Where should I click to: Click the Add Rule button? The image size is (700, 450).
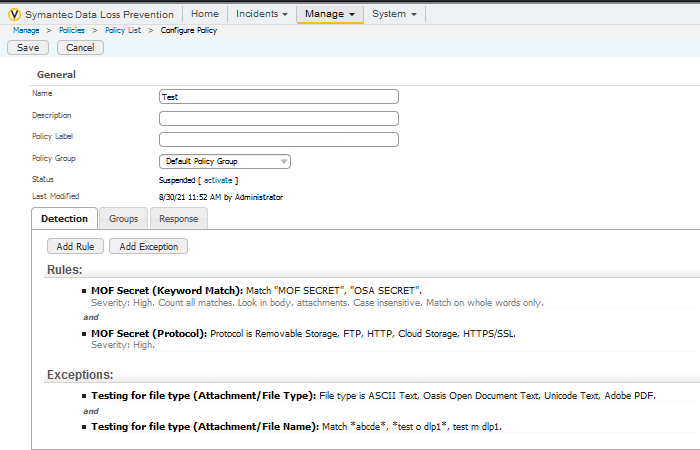[75, 246]
